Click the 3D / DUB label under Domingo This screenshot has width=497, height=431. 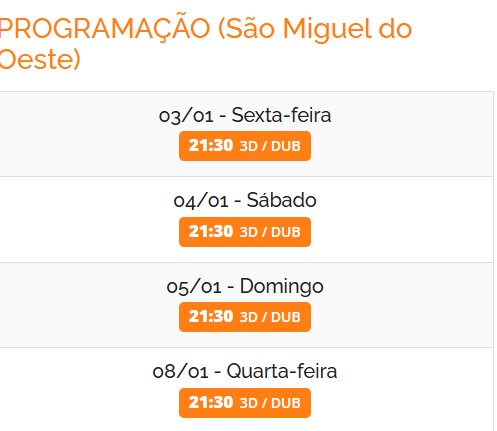(270, 317)
